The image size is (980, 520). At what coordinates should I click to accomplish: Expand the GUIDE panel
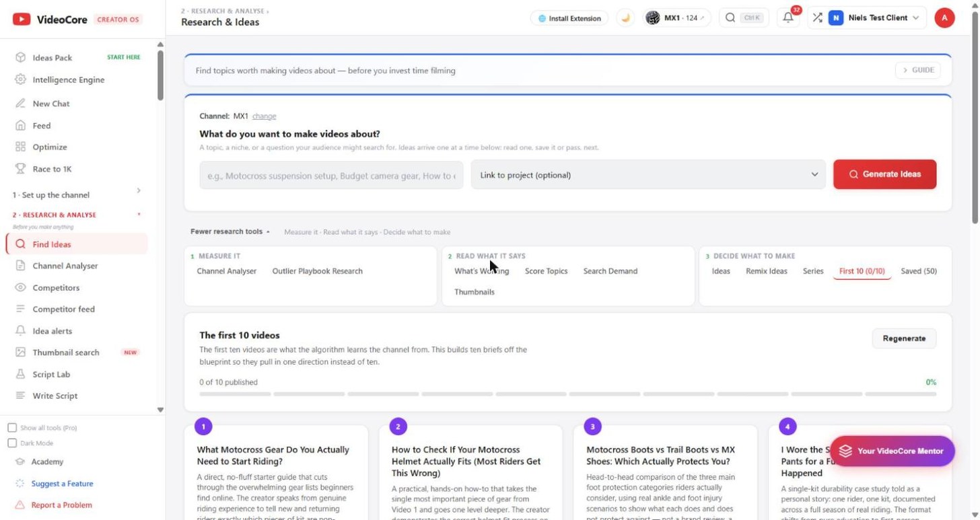(918, 70)
